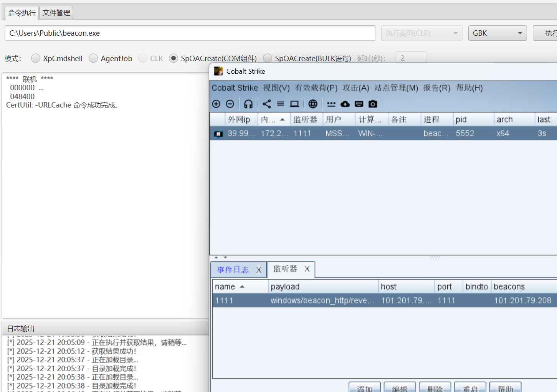Switch to the 文件管理 tab

point(56,13)
